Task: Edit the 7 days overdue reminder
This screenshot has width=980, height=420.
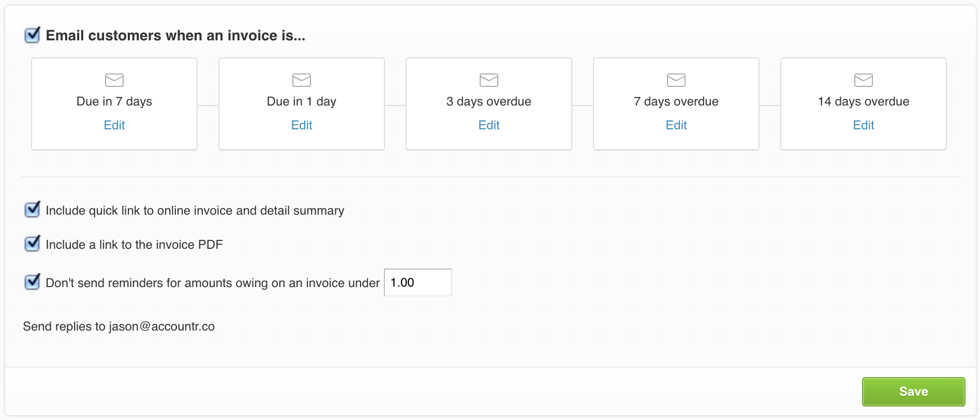Action: point(676,125)
